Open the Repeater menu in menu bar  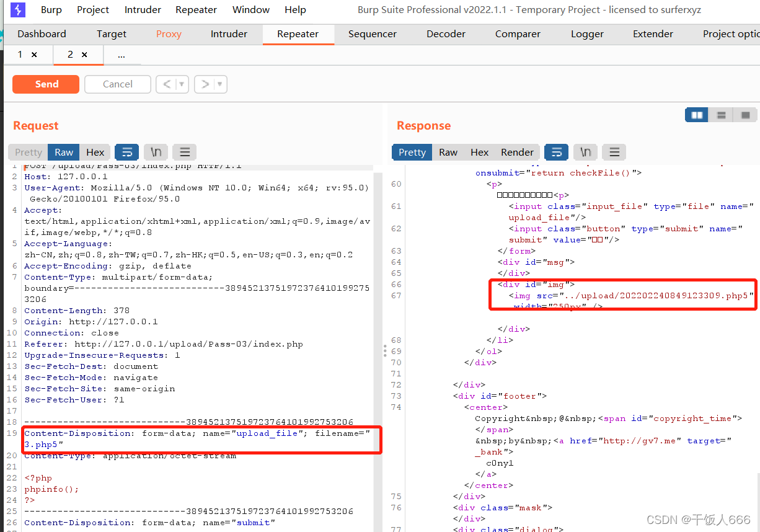[197, 10]
